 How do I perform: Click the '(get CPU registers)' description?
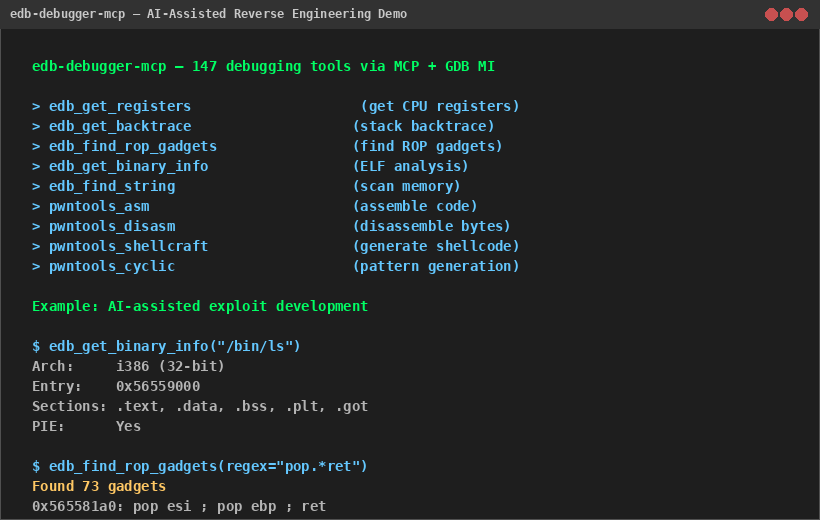pyautogui.click(x=440, y=106)
